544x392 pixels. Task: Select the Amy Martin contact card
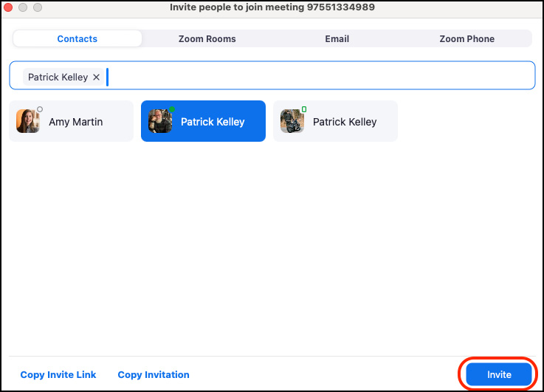point(71,121)
